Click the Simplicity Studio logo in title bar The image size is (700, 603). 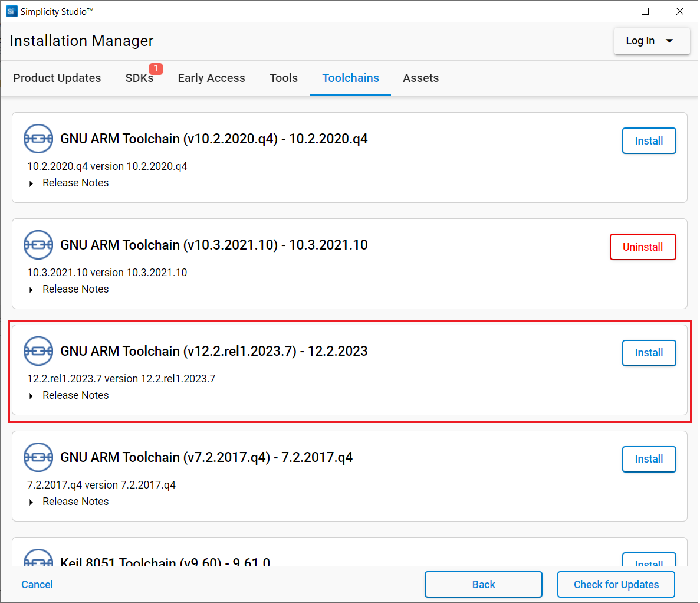point(11,11)
